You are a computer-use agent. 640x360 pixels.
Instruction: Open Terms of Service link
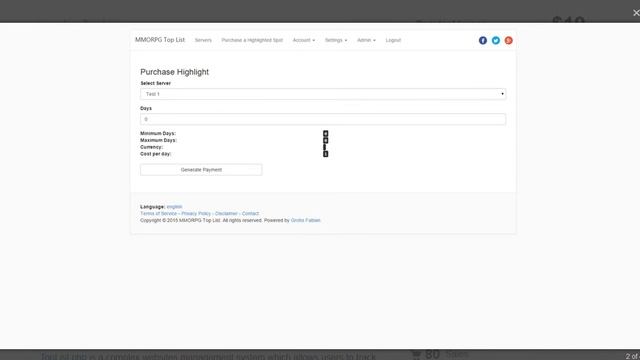158,213
